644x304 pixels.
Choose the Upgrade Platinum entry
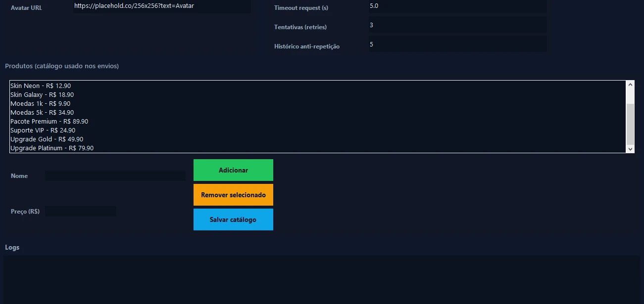click(x=52, y=148)
